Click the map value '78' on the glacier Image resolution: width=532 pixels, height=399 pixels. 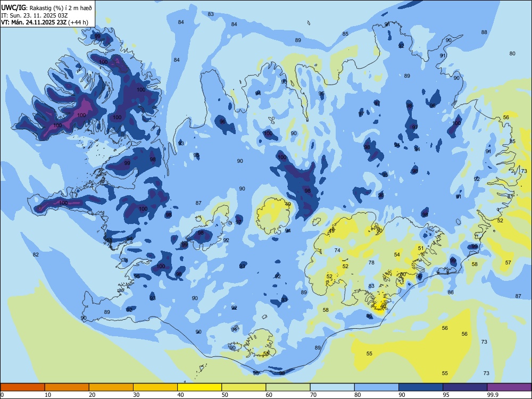tap(371, 263)
